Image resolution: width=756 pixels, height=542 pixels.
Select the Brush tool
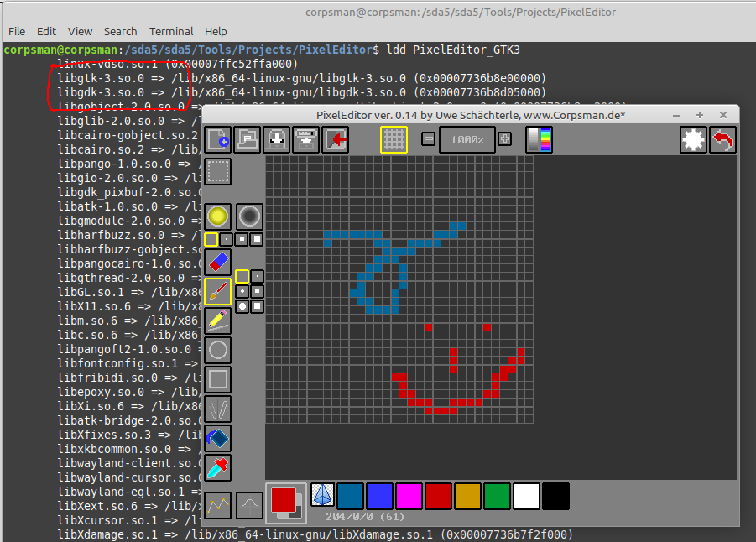click(x=217, y=291)
